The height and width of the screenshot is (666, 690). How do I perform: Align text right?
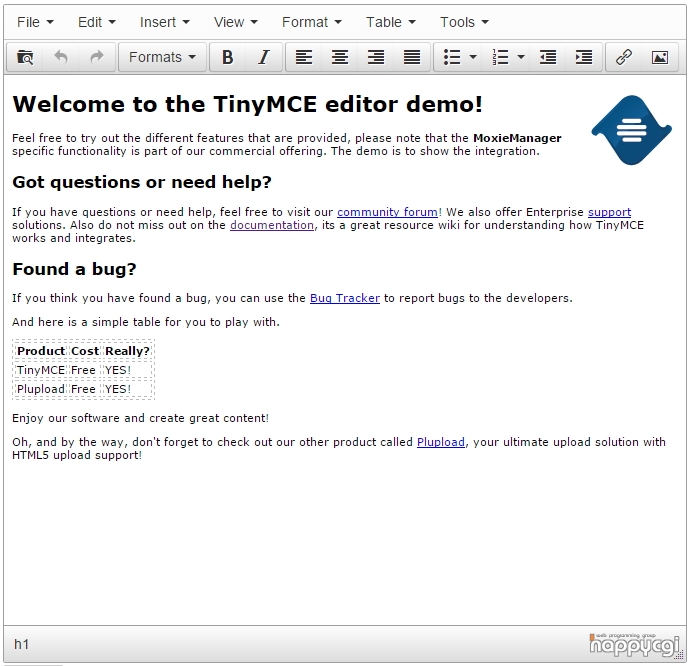(376, 57)
